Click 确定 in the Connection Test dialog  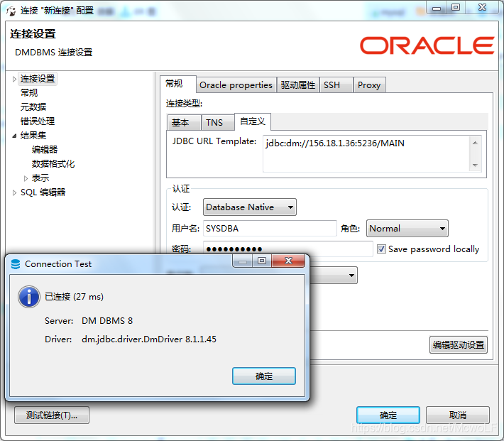point(264,376)
